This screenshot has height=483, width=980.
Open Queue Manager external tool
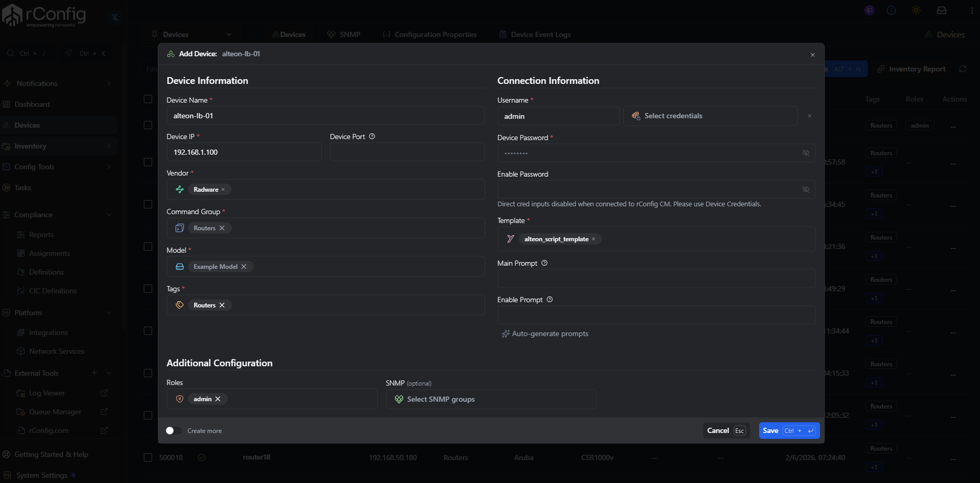pyautogui.click(x=61, y=412)
